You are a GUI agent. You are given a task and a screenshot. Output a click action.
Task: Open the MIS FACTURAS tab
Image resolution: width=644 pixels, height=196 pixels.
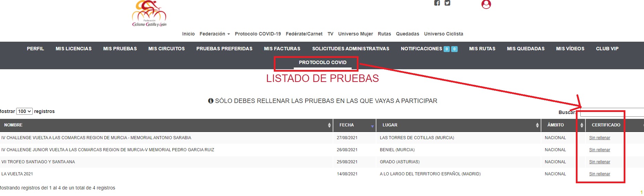point(282,49)
